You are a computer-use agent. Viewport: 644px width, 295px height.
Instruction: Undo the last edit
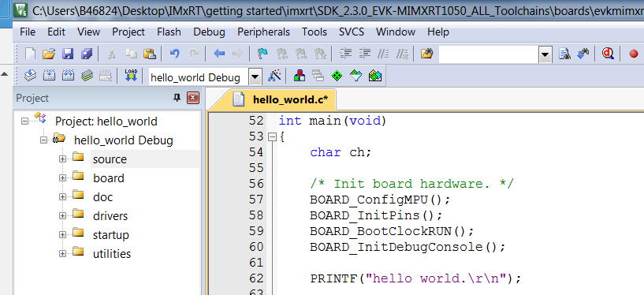pos(174,54)
